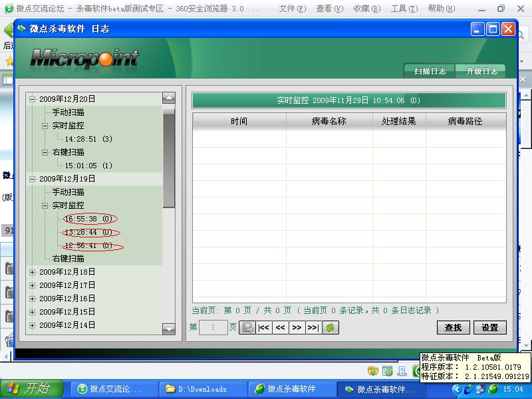Expand the 2009年12月14日 node
The height and width of the screenshot is (399, 532).
pos(32,325)
